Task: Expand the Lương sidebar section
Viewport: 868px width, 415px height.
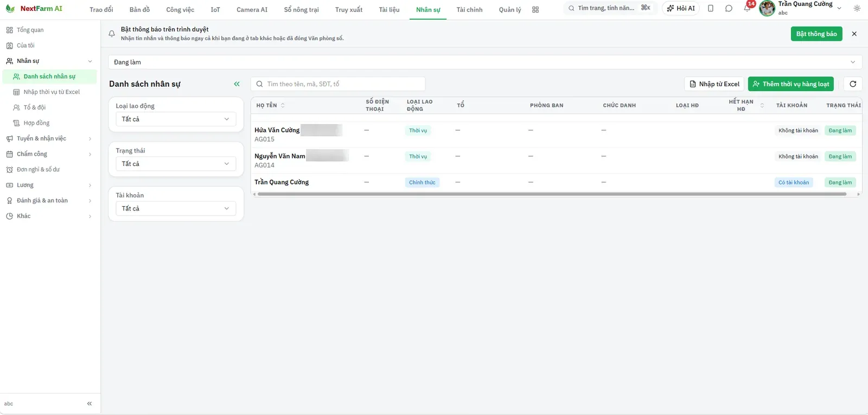Action: pos(50,185)
